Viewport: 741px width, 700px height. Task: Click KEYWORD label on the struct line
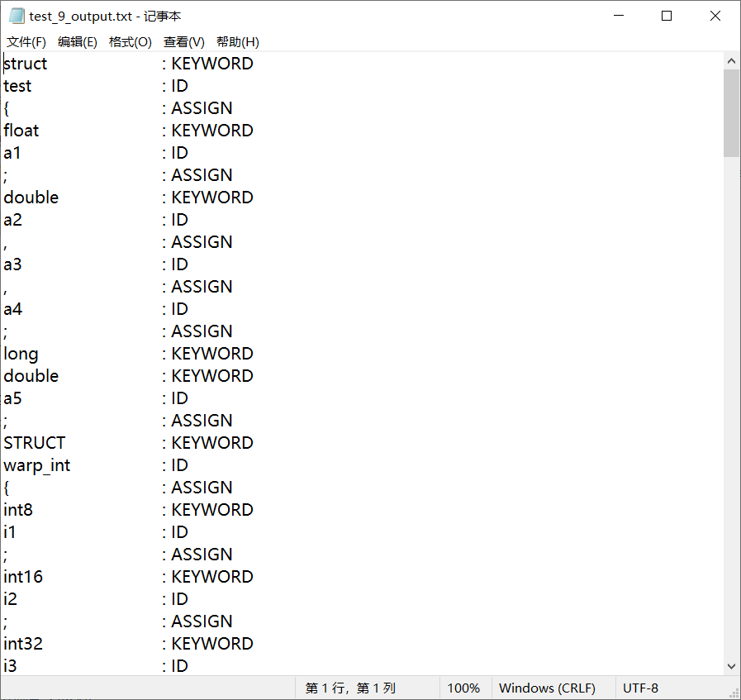[212, 64]
